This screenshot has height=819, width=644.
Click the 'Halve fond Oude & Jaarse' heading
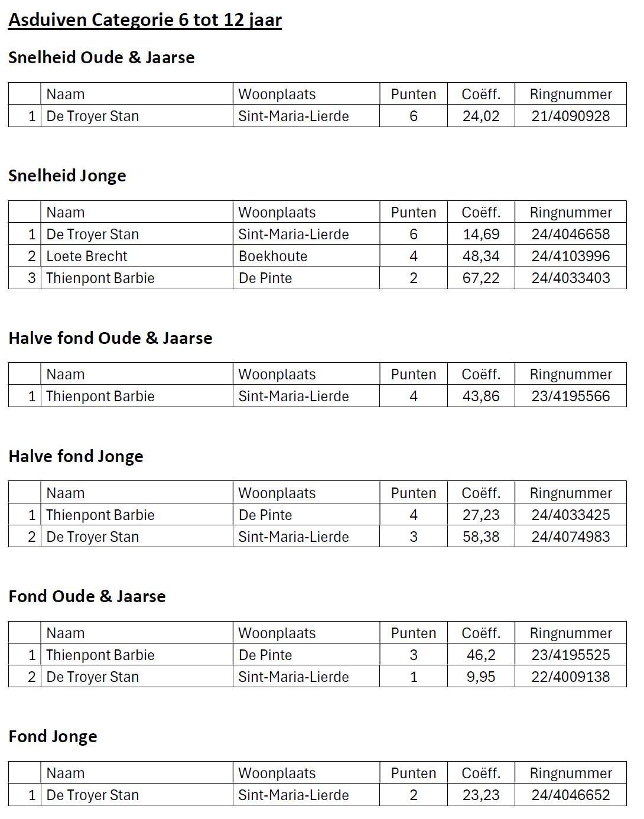pos(110,338)
